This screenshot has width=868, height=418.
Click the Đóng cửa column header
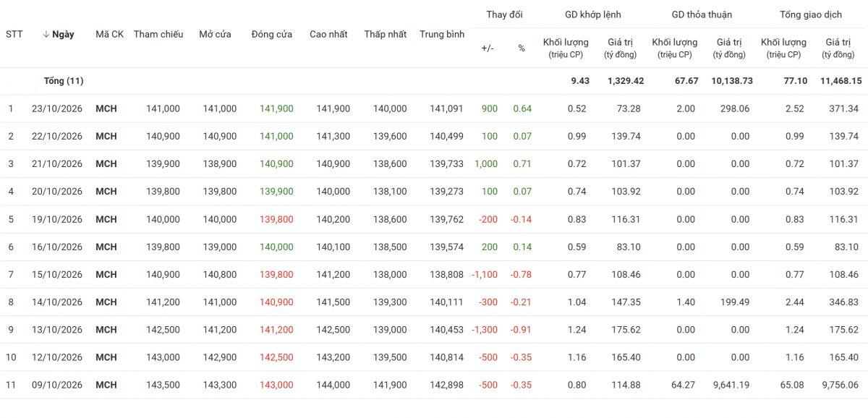(x=272, y=34)
